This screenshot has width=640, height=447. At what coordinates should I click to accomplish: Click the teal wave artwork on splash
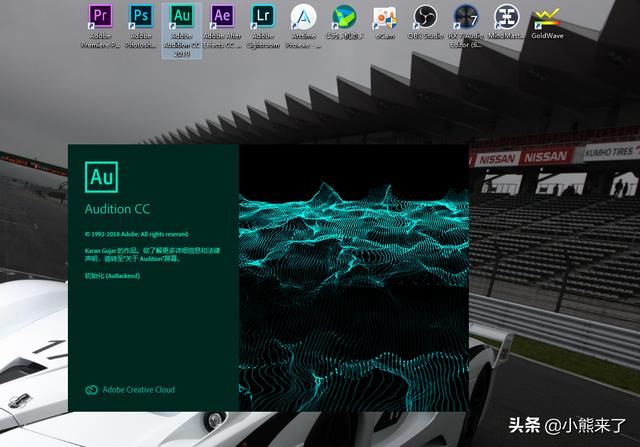click(353, 278)
